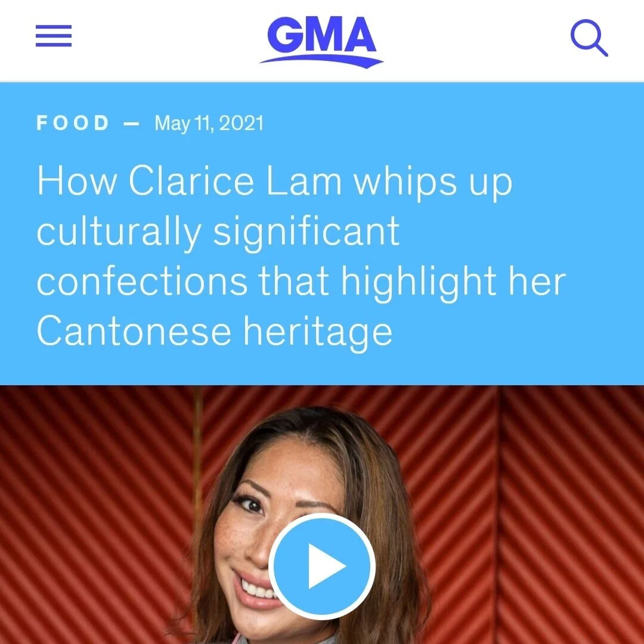Click the woman's hair at the top of the thumbnail
Image resolution: width=644 pixels, height=644 pixels.
[x=312, y=427]
